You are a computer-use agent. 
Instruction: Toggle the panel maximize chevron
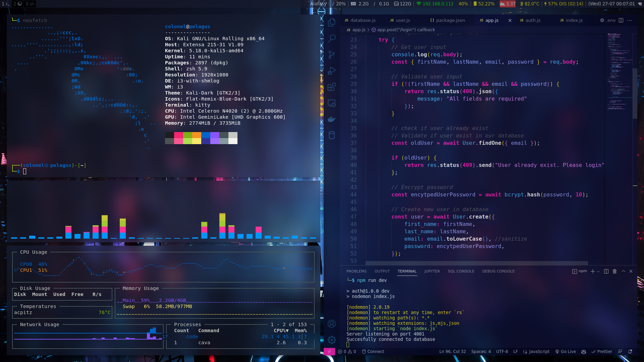(623, 271)
